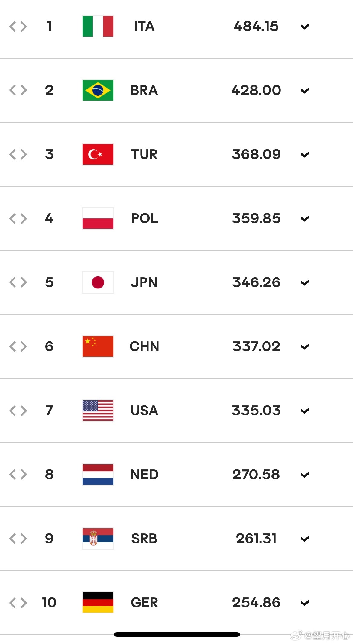353x644 pixels.
Task: Tap the Italy flag icon
Action: (x=98, y=26)
